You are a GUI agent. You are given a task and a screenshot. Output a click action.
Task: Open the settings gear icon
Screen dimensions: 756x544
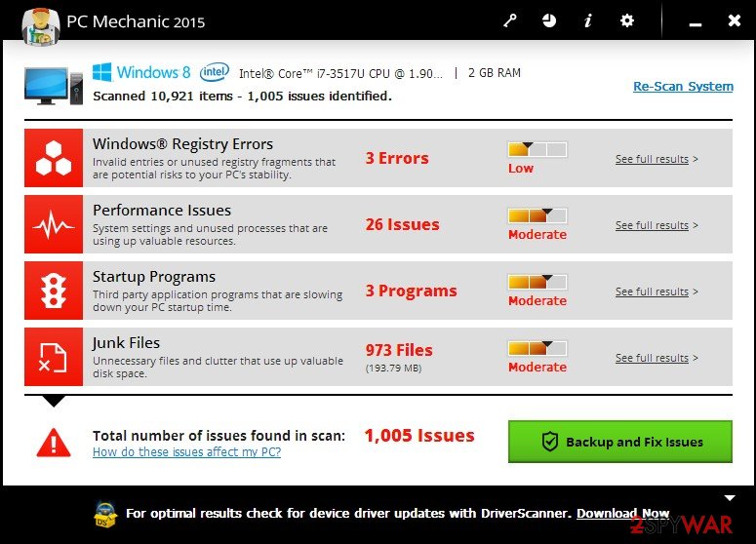627,20
